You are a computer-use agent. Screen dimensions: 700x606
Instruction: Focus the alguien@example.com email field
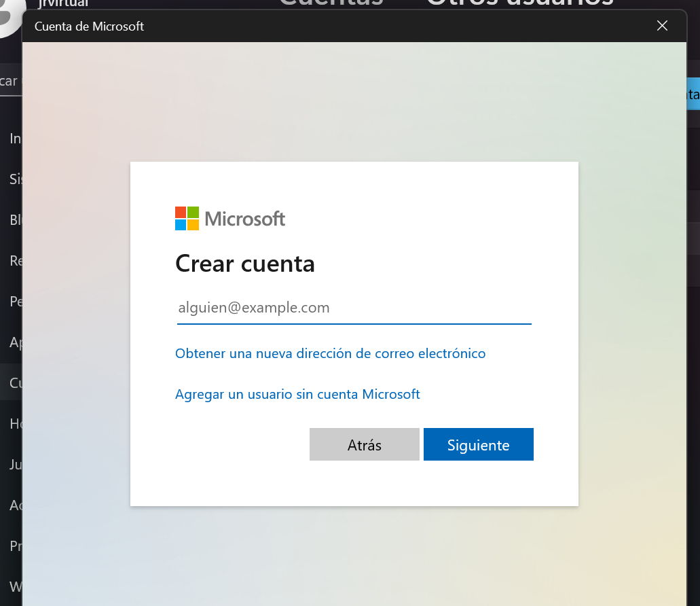click(x=353, y=308)
